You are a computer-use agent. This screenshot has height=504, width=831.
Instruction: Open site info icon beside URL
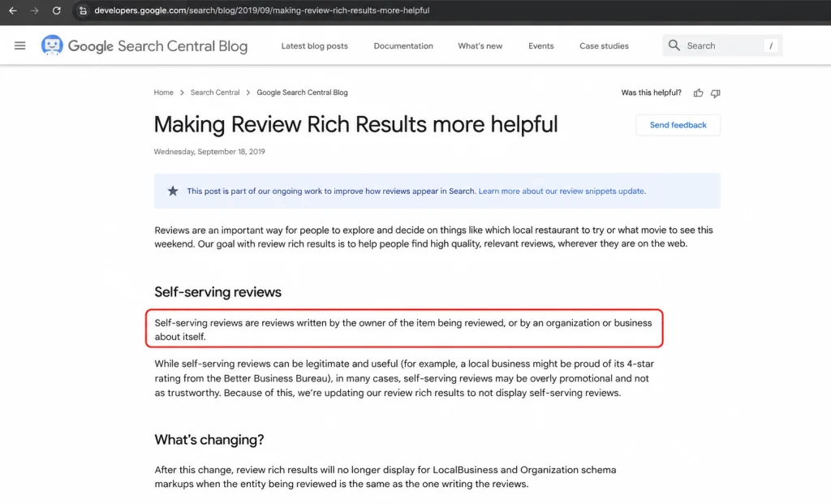83,11
